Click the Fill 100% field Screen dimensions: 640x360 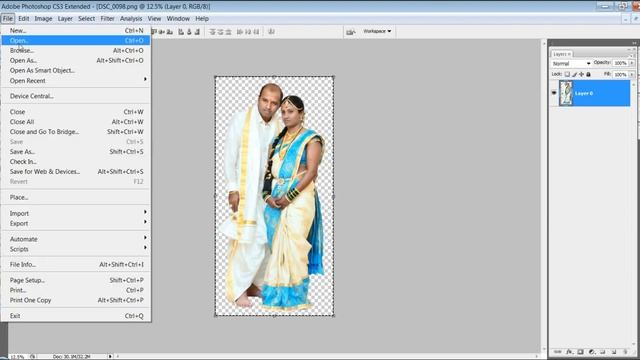(x=620, y=74)
